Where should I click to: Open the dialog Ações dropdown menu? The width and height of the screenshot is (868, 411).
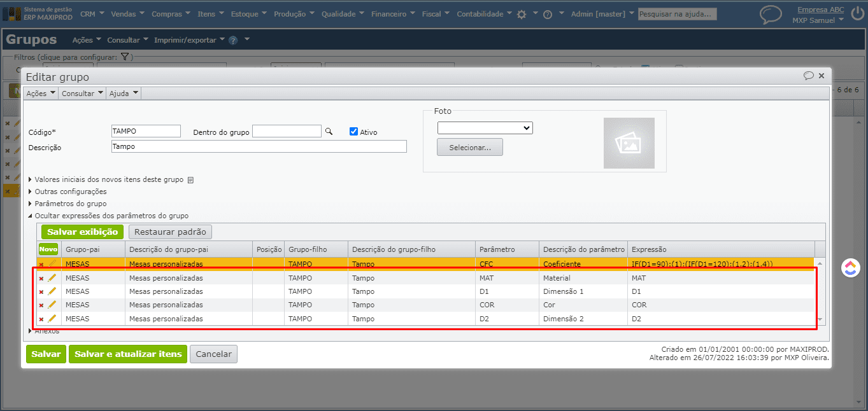[x=41, y=94]
